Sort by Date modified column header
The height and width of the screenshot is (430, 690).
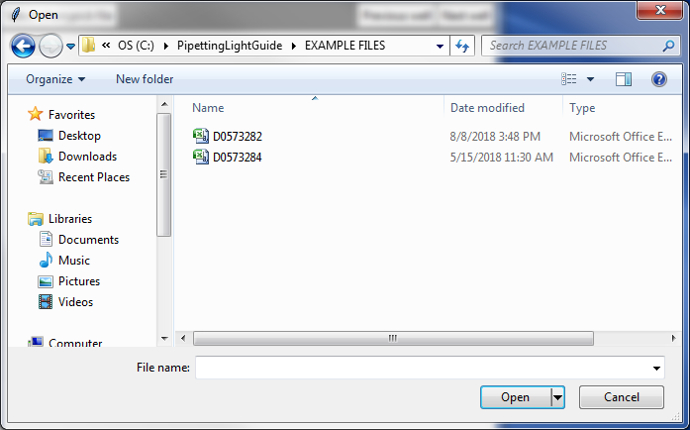coord(487,108)
